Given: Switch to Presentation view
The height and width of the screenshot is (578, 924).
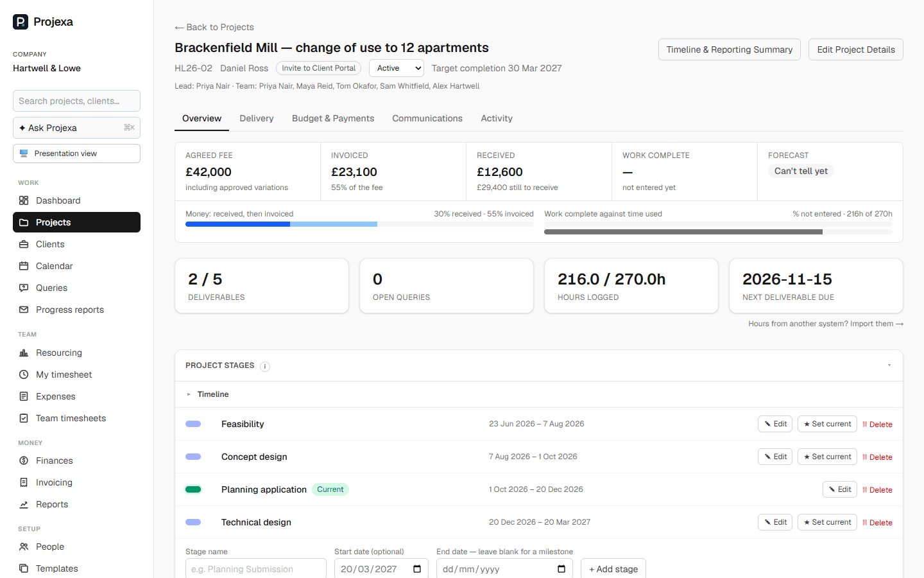Looking at the screenshot, I should [76, 153].
